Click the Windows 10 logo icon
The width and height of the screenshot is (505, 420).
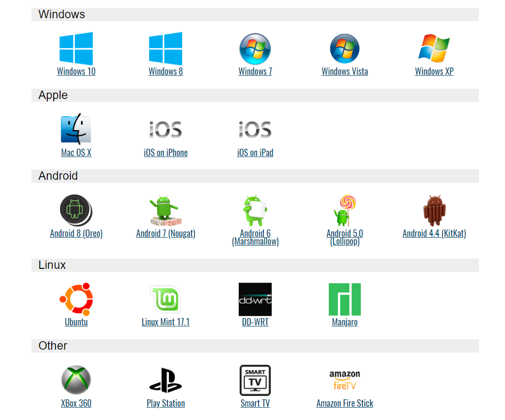pyautogui.click(x=76, y=49)
